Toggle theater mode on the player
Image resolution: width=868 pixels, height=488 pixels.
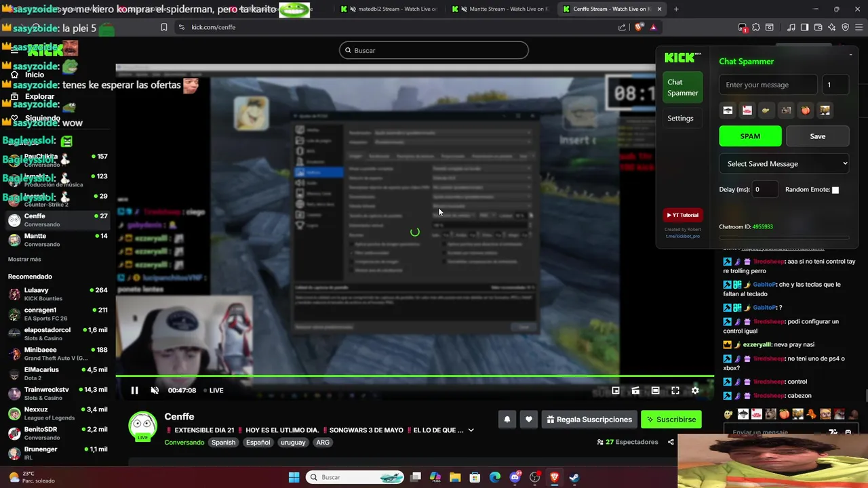(x=655, y=390)
